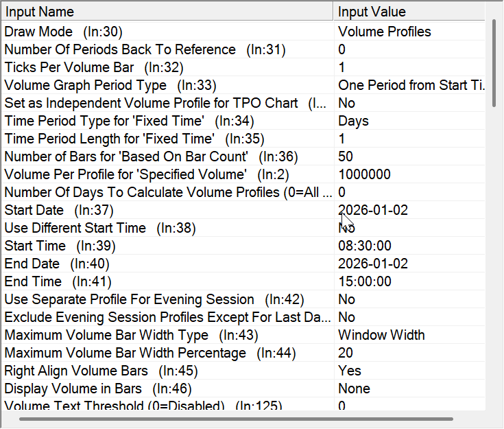Viewport: 504px width, 429px height.
Task: Select the End Date row label
Action: 58,264
